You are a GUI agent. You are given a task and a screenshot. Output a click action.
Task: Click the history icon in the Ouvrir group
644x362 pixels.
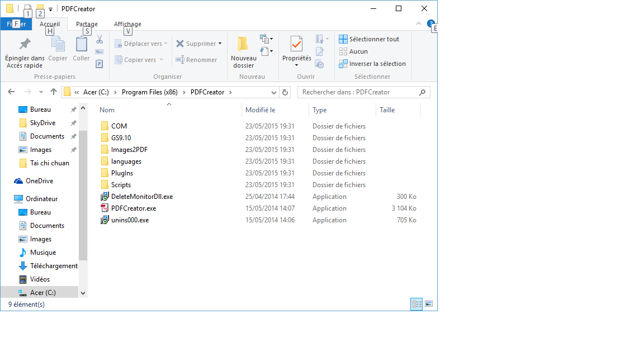tap(320, 64)
